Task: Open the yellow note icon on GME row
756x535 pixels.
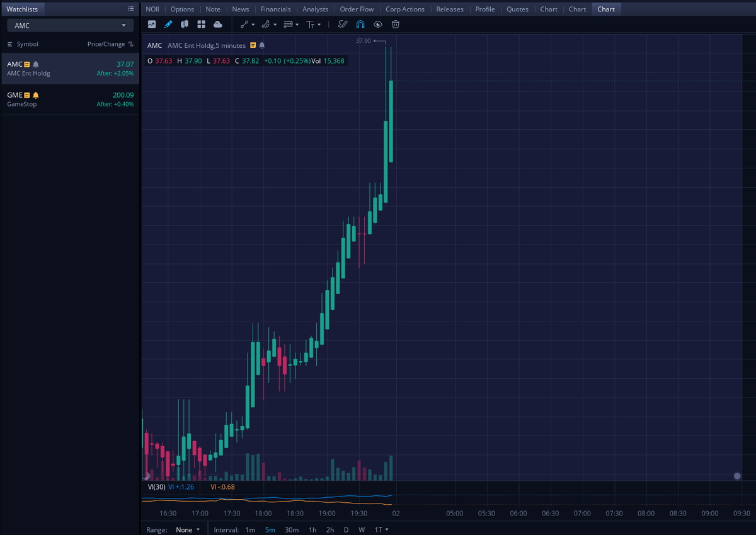Action: tap(27, 95)
